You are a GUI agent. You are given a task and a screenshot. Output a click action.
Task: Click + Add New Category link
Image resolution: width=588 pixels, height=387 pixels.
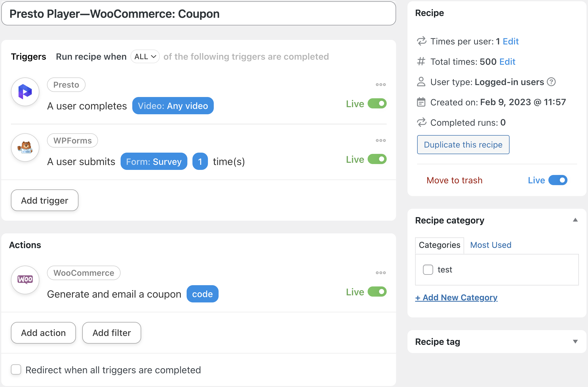pyautogui.click(x=456, y=297)
